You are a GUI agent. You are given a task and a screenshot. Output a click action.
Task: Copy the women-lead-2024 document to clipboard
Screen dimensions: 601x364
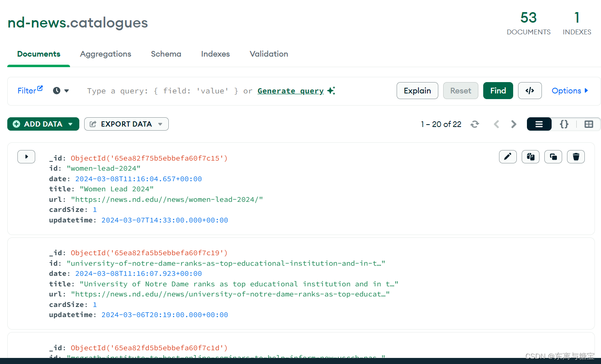[x=531, y=157]
